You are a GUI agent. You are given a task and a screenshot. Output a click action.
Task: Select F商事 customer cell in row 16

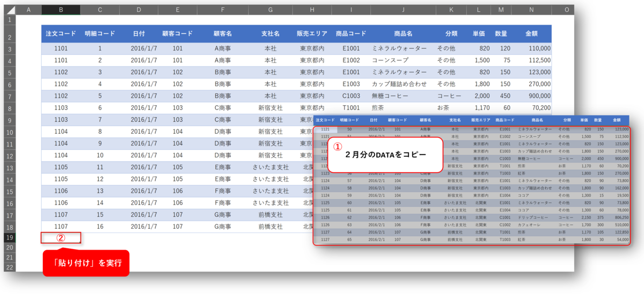(x=223, y=203)
